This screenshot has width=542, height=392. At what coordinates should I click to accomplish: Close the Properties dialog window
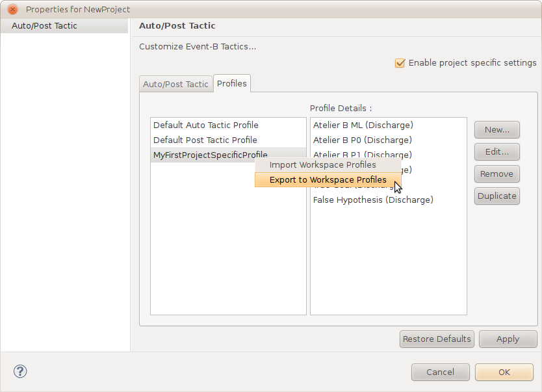[12, 9]
